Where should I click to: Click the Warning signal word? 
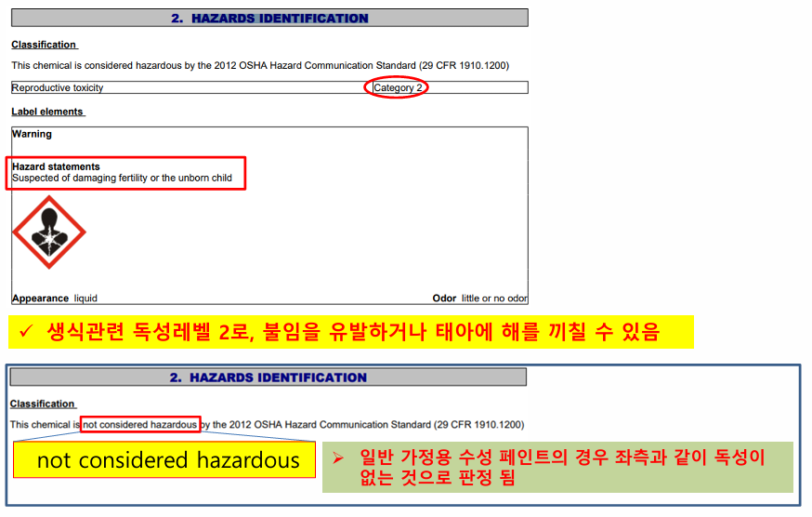point(33,134)
